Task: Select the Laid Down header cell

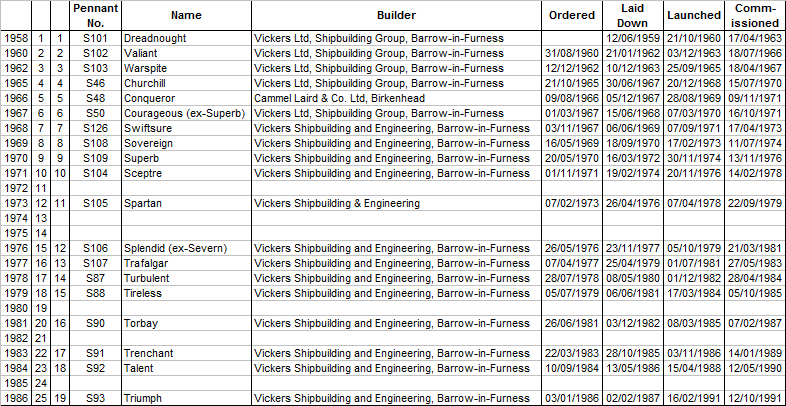Action: (633, 16)
